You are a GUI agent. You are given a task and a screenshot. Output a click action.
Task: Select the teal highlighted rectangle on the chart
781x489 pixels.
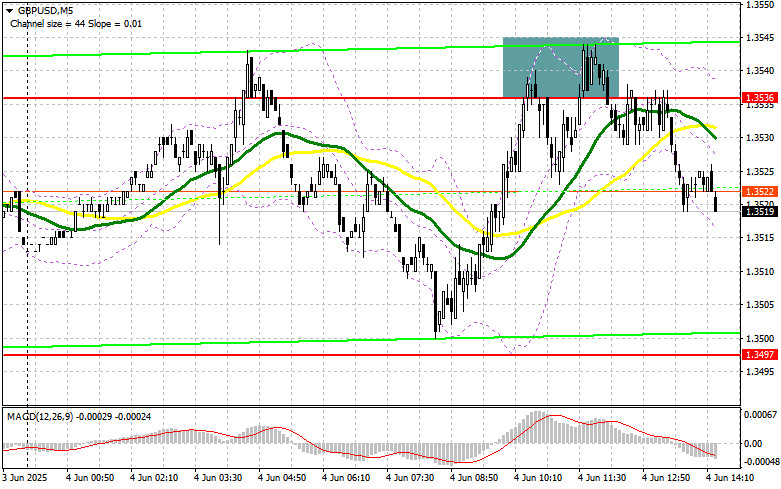(x=561, y=67)
